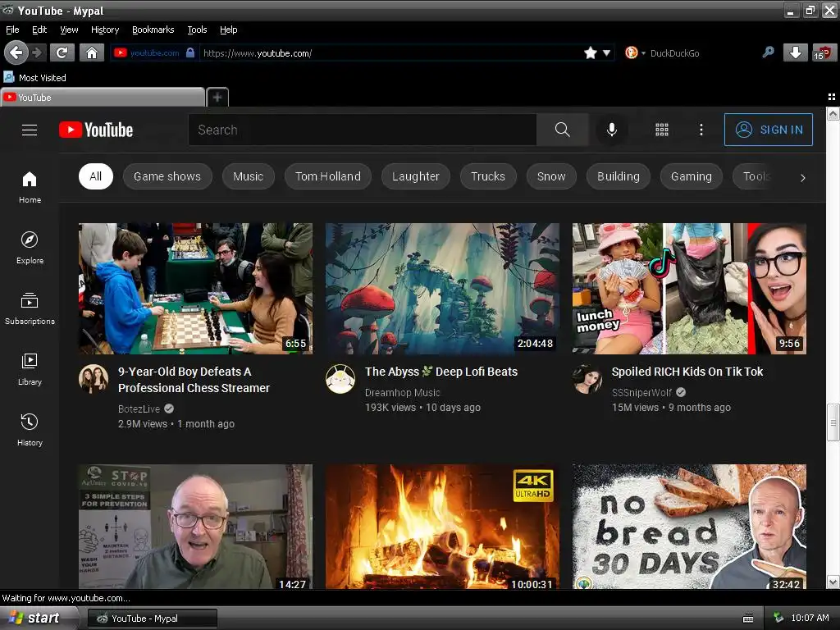
Task: Open the BotezLive channel name link
Action: 139,409
